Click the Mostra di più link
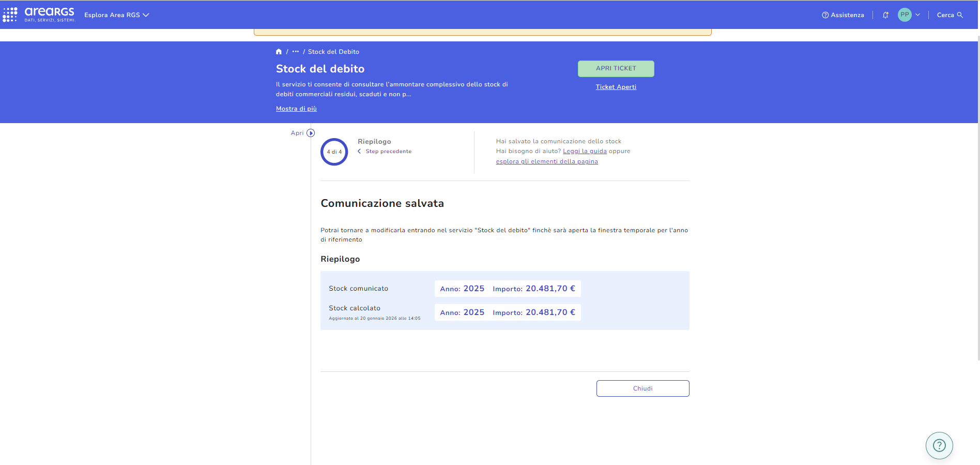Image resolution: width=980 pixels, height=465 pixels. click(x=296, y=109)
